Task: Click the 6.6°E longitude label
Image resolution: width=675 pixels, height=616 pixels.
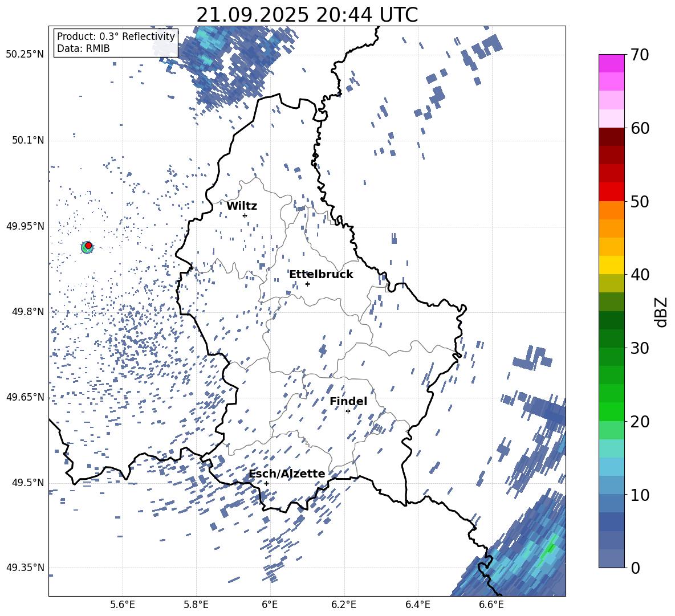Action: (491, 605)
